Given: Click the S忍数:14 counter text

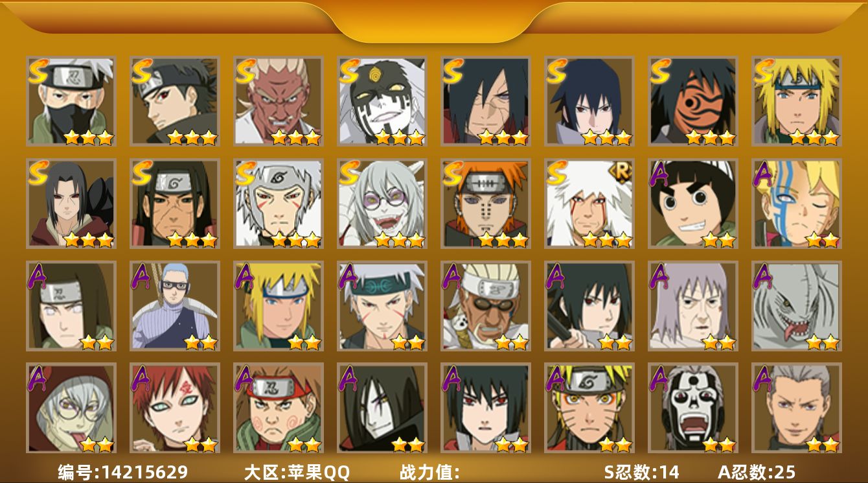Looking at the screenshot, I should (x=641, y=472).
